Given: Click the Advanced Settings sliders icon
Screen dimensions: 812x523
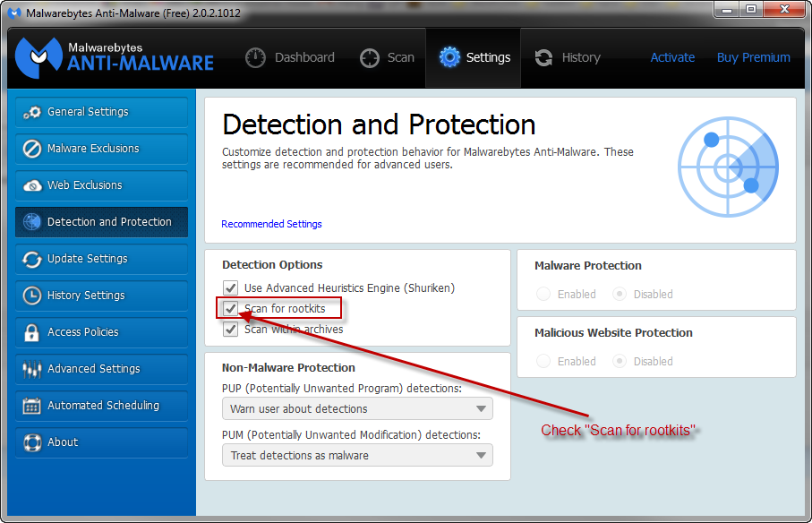Looking at the screenshot, I should pos(32,369).
